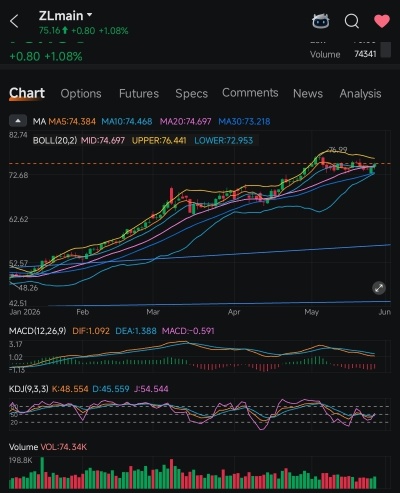Open search with the magnifier icon
The image size is (400, 493).
352,21
